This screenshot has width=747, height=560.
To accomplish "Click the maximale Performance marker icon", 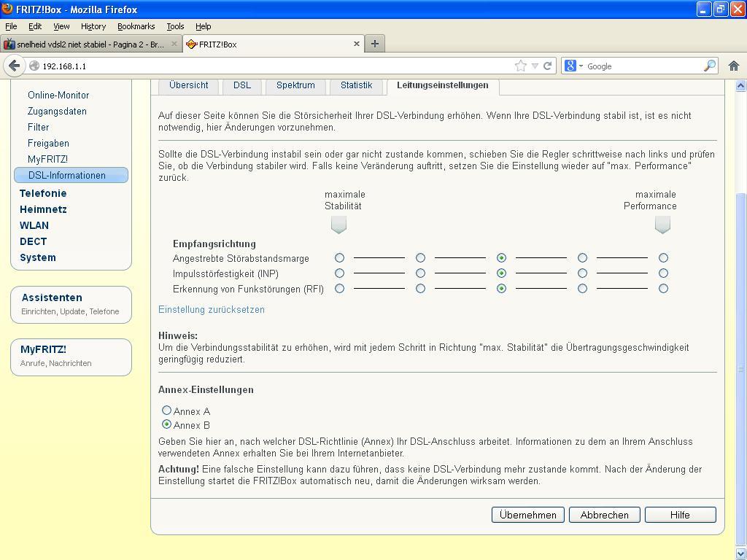I will (x=662, y=225).
